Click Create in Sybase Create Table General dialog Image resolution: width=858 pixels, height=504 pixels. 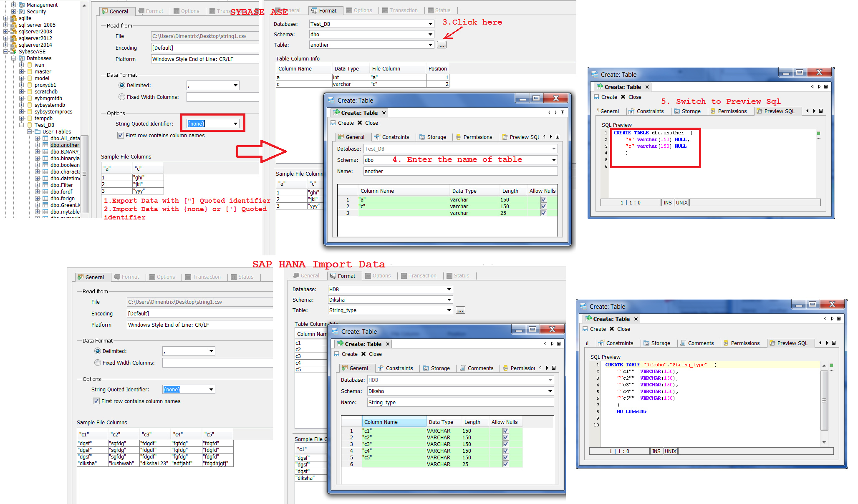click(342, 123)
